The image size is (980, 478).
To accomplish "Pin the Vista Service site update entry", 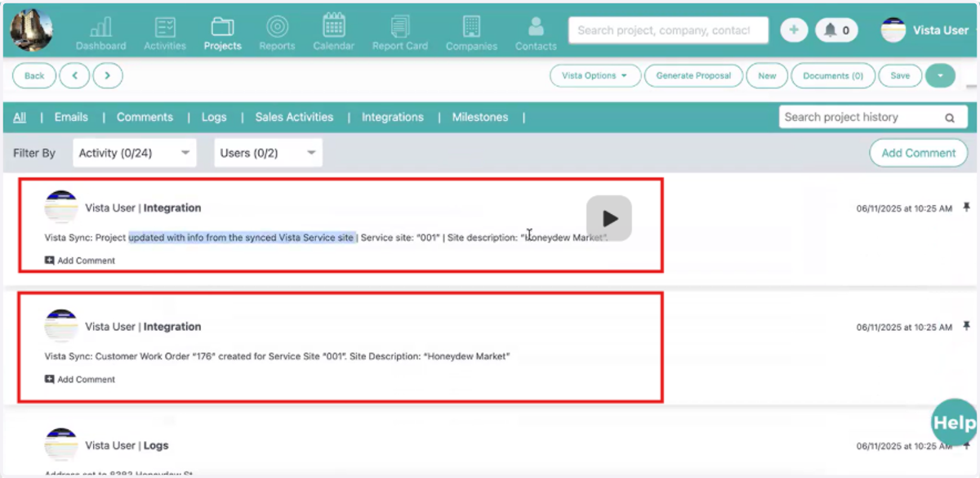I will click(x=967, y=207).
